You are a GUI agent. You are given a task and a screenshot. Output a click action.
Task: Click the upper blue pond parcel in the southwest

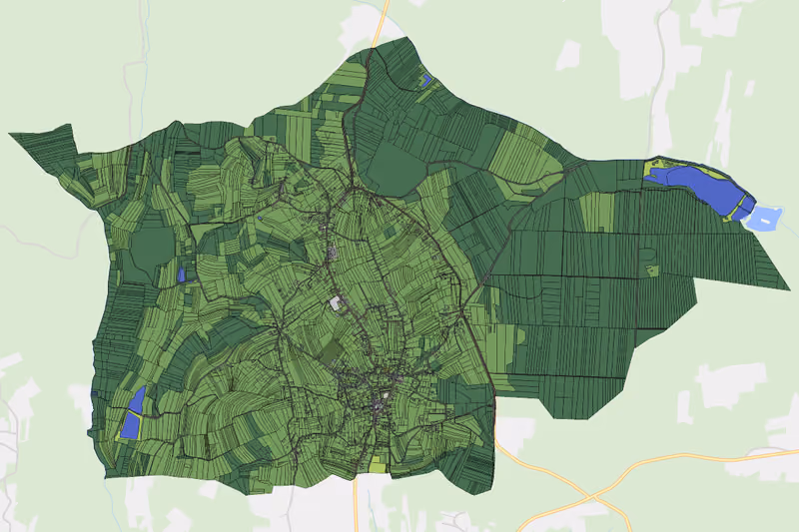pyautogui.click(x=137, y=399)
